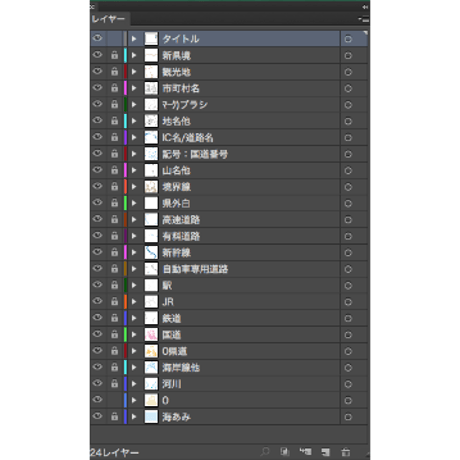Expand the 記号：国道番号 layer triangle

(134, 154)
